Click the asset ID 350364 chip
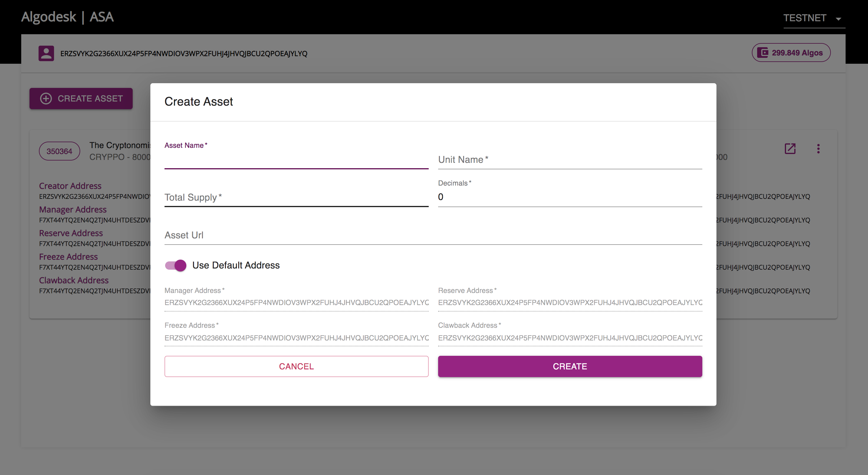The width and height of the screenshot is (868, 475). [59, 151]
